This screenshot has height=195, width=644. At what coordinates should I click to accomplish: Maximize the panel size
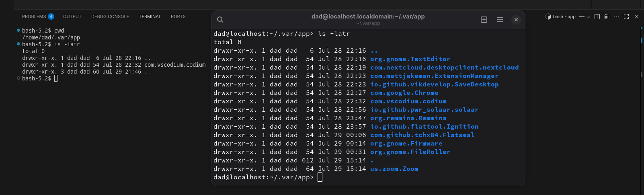pos(626,16)
